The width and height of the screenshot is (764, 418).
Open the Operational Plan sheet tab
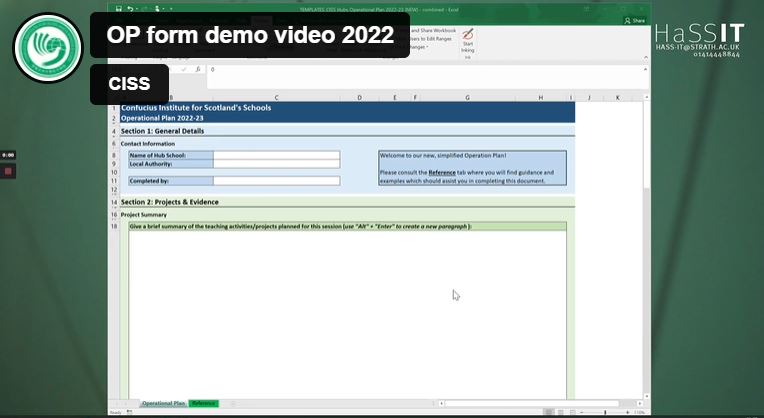pos(163,403)
